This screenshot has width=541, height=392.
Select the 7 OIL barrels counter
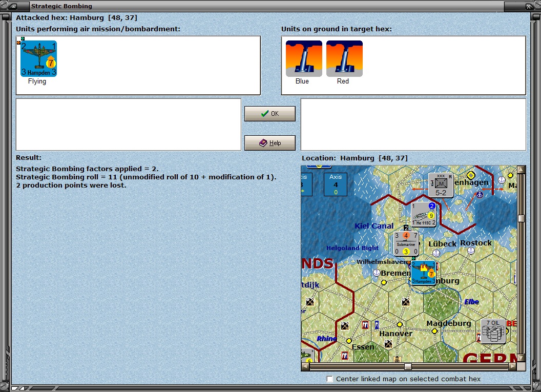click(x=493, y=331)
